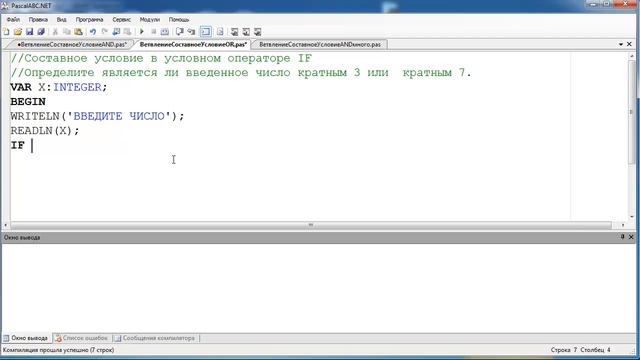The width and height of the screenshot is (640, 360).
Task: Click the horizontal scrollbar right arrow
Action: (623, 225)
